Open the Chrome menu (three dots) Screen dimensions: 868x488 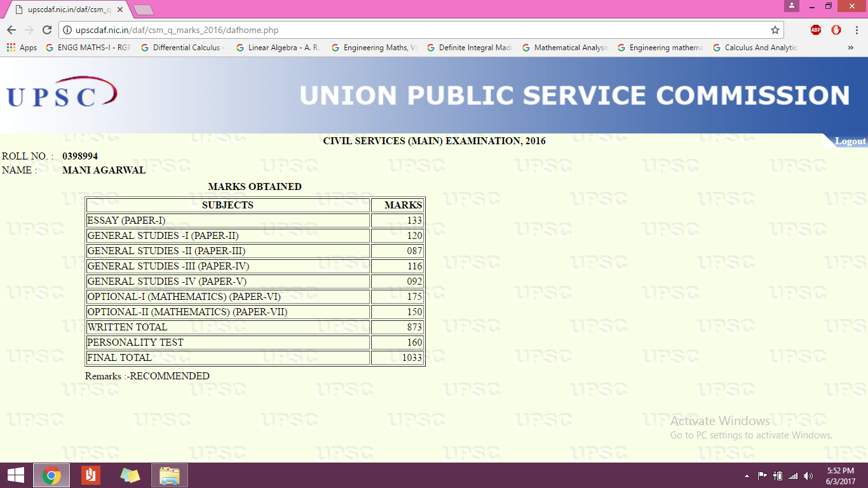click(x=855, y=30)
